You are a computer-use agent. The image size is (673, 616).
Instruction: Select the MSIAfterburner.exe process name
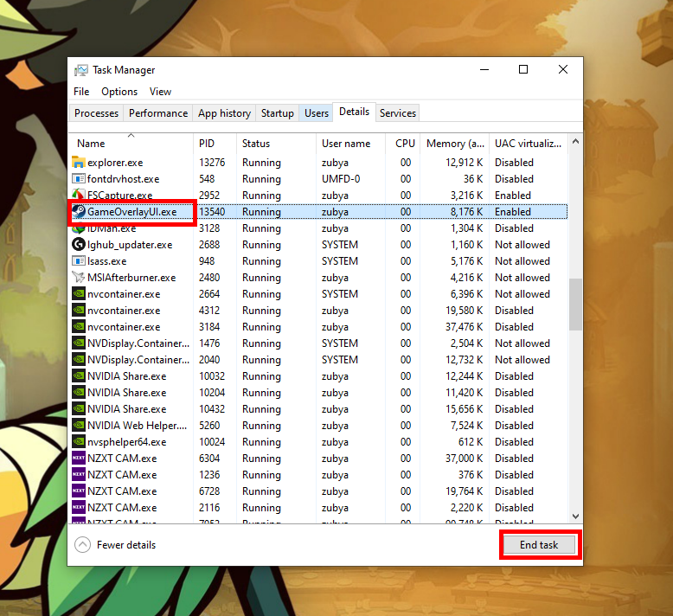pyautogui.click(x=131, y=278)
